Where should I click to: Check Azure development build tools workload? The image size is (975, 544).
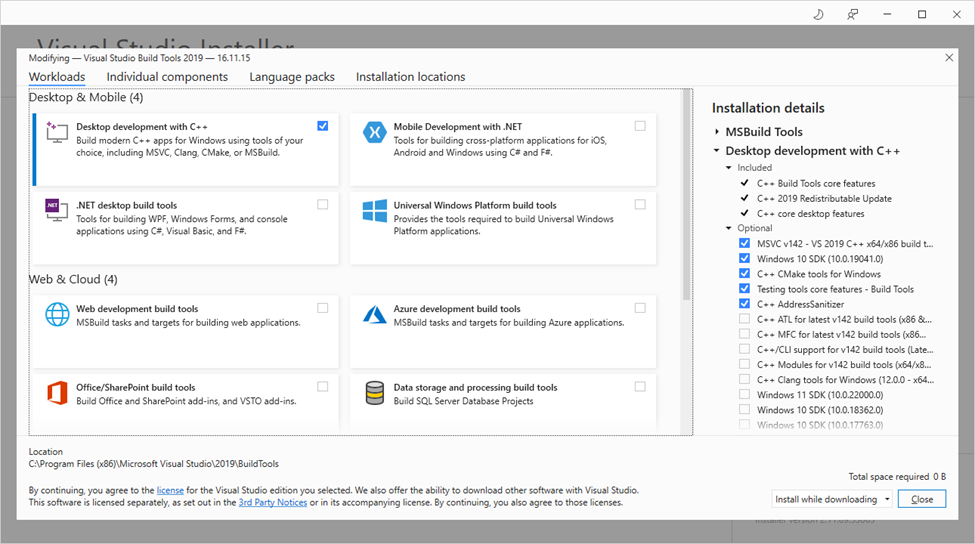[x=640, y=308]
